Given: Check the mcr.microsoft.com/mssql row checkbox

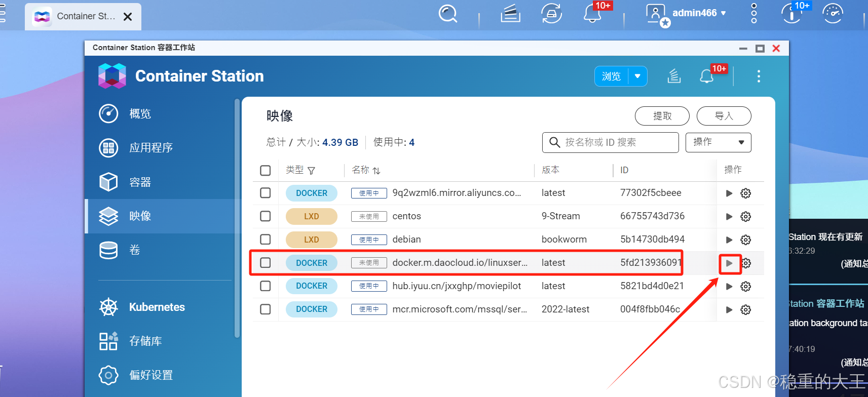Looking at the screenshot, I should 265,309.
